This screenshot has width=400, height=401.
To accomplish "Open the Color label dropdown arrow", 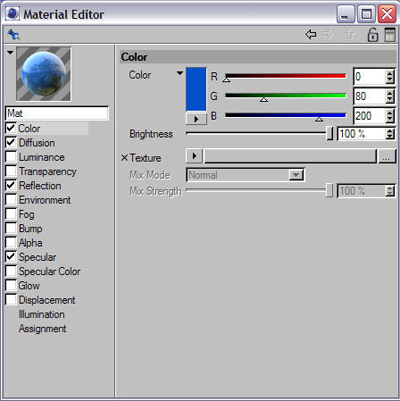I will click(180, 73).
